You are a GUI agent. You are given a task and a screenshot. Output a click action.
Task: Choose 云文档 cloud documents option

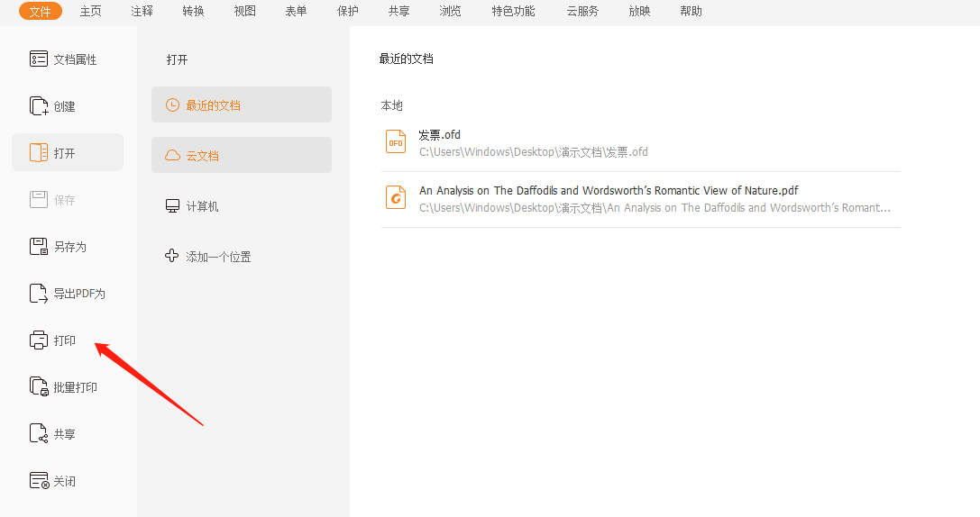(241, 156)
